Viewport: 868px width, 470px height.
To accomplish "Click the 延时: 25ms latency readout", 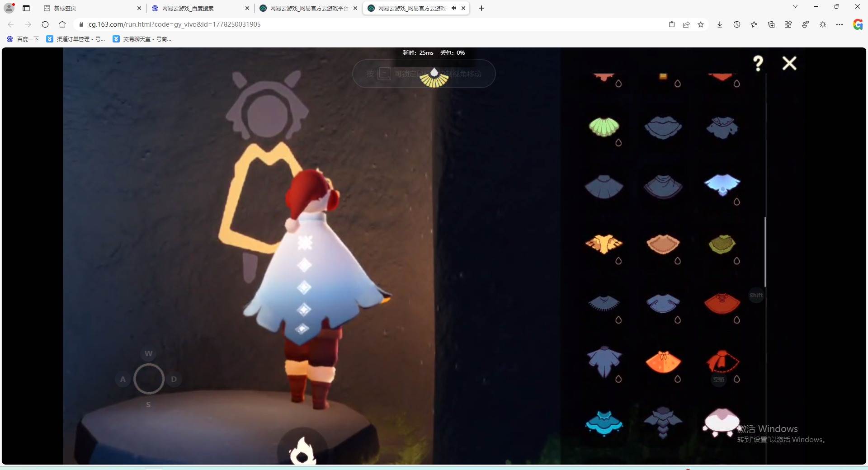I will [x=418, y=53].
